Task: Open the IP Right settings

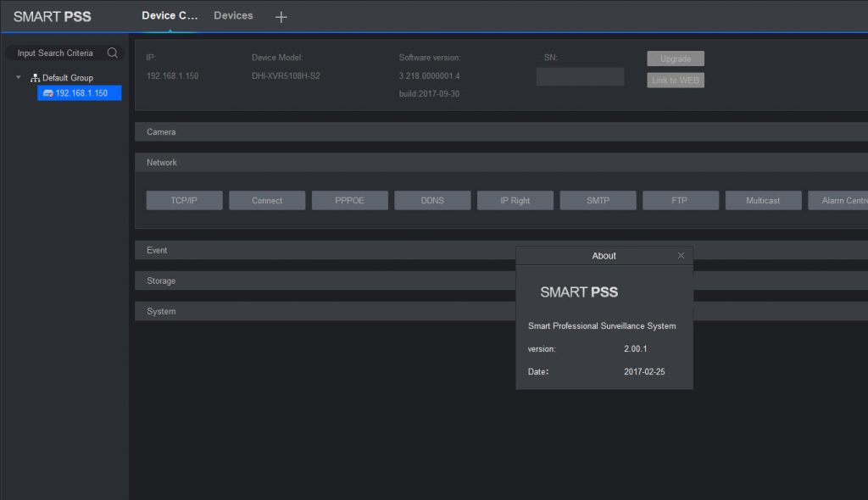Action: point(515,201)
